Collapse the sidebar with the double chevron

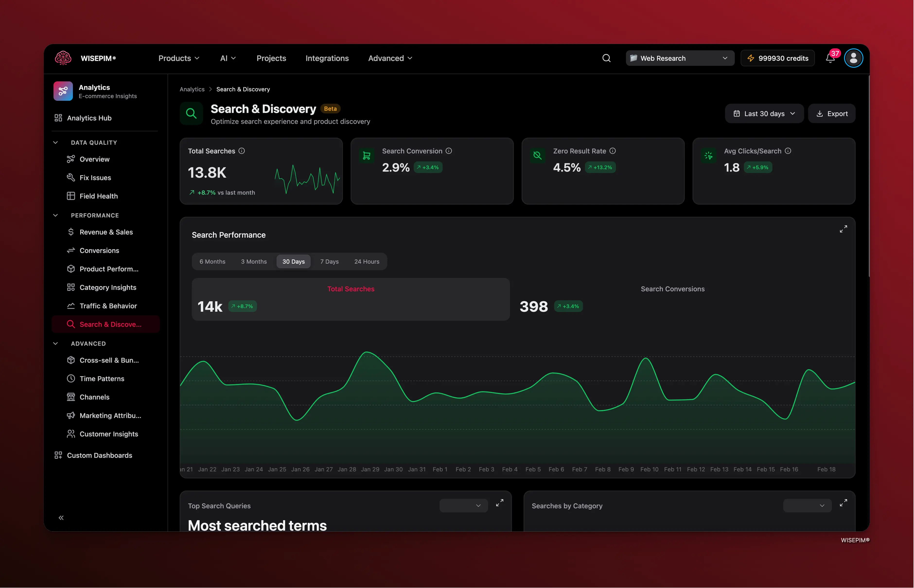61,517
